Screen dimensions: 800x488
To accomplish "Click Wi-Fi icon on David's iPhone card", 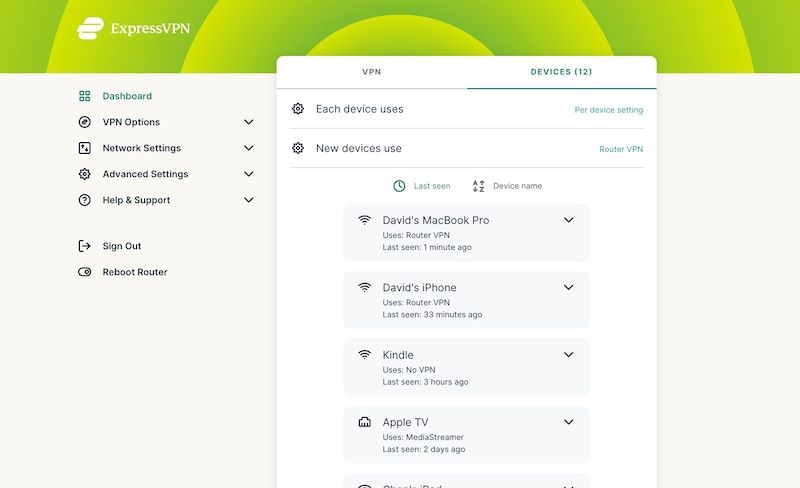I will click(x=364, y=287).
